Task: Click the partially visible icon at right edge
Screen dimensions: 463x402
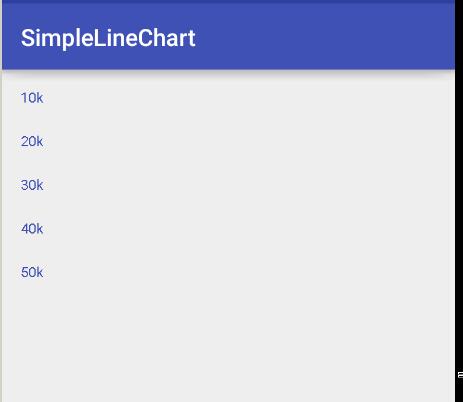Action: point(460,375)
